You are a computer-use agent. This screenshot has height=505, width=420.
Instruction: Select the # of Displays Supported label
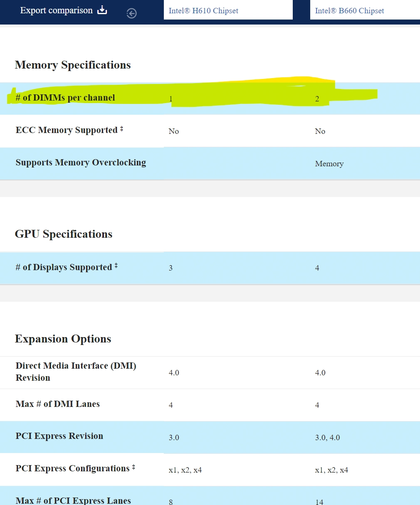64,267
